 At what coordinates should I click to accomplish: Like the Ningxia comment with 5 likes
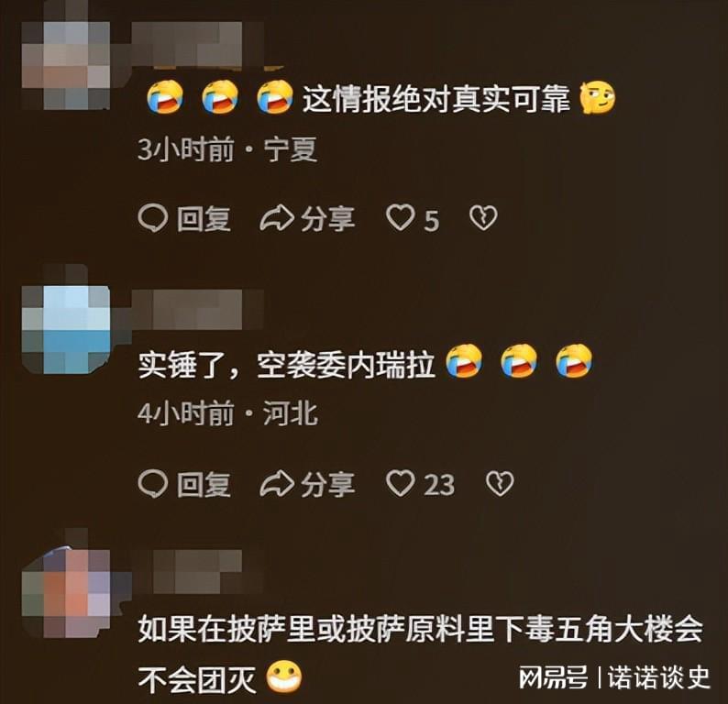point(400,217)
